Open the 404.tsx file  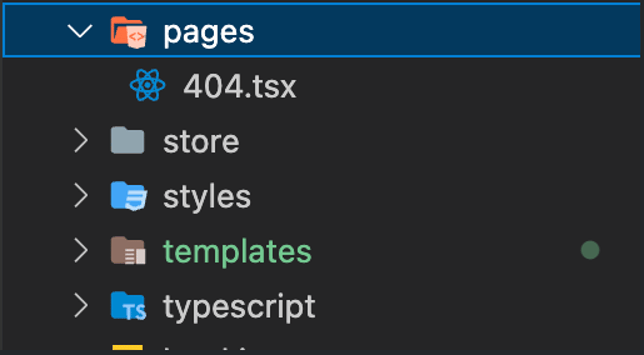click(x=240, y=86)
